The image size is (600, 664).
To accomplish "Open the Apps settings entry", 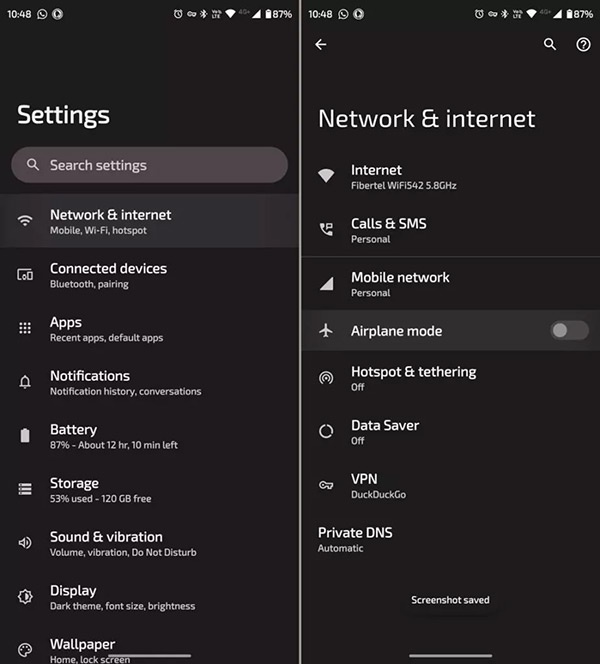I will [106, 329].
